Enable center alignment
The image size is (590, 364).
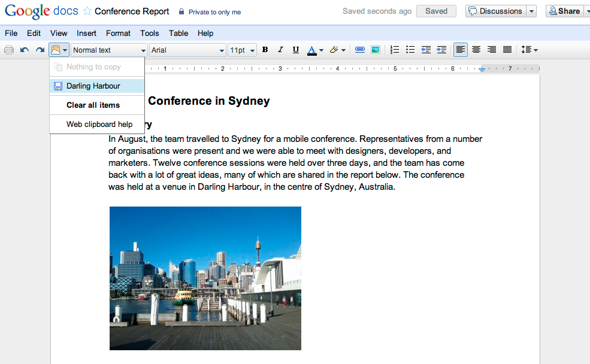476,50
